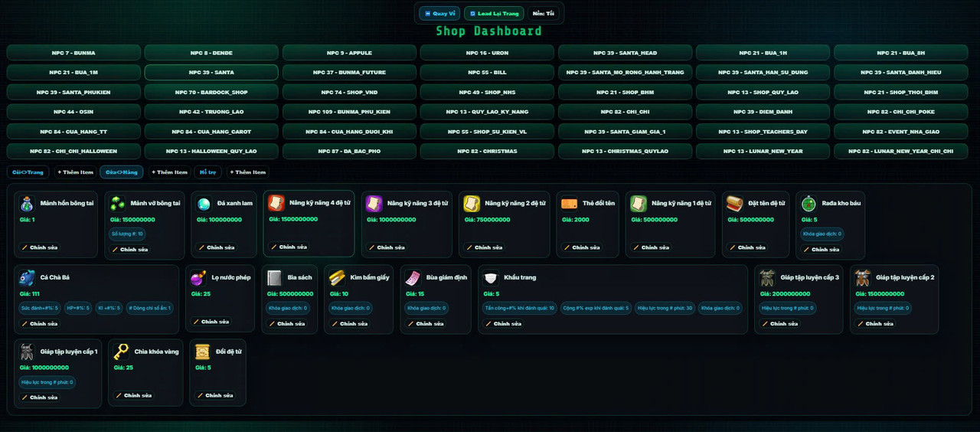Click the purple Nâng kỹ năng 3 đệ tử icon
980x432 pixels.
click(374, 204)
